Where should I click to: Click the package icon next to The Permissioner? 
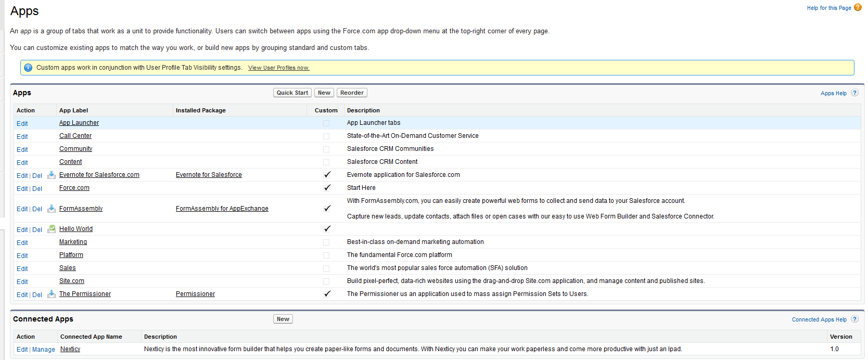(52, 294)
